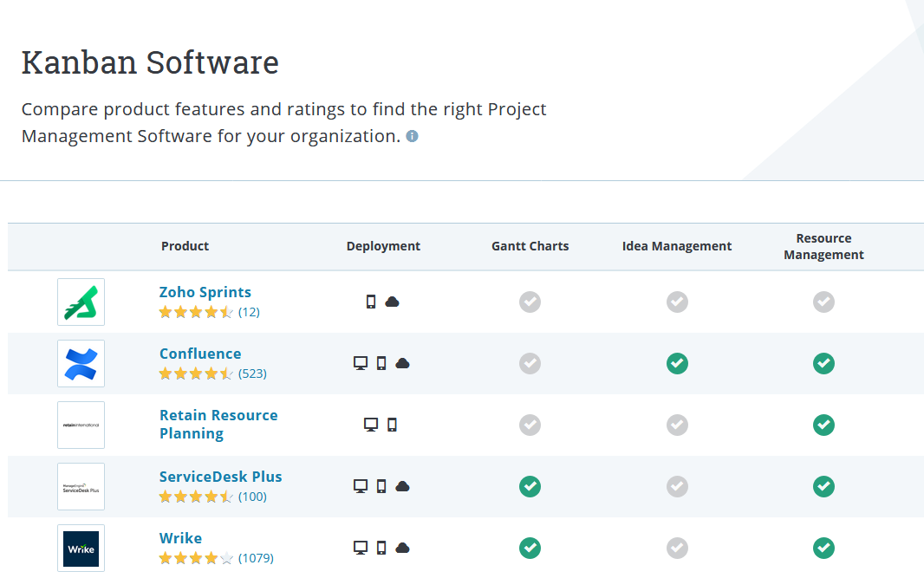Open the Zoho Sprints product link
The width and height of the screenshot is (924, 578).
tap(205, 292)
